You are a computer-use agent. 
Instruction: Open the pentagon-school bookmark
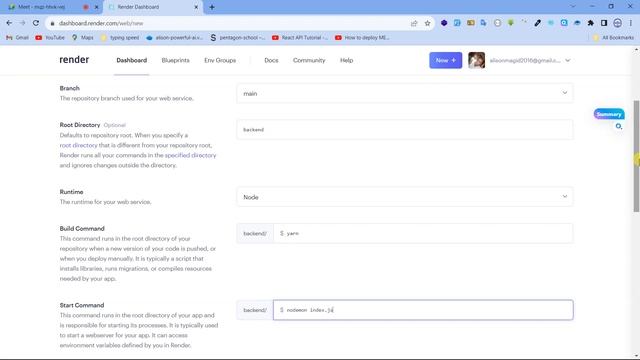[x=238, y=38]
